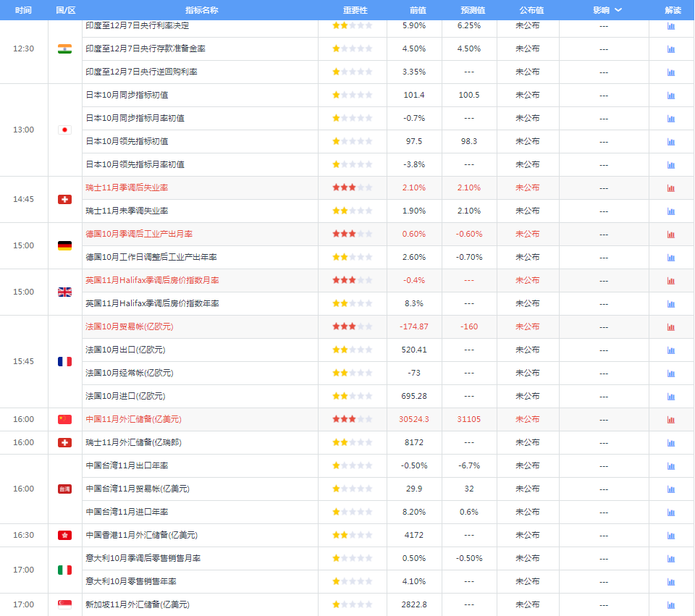The width and height of the screenshot is (695, 616).
Task: Open chart icon for 中国香港11月外汇储备
Action: [670, 536]
